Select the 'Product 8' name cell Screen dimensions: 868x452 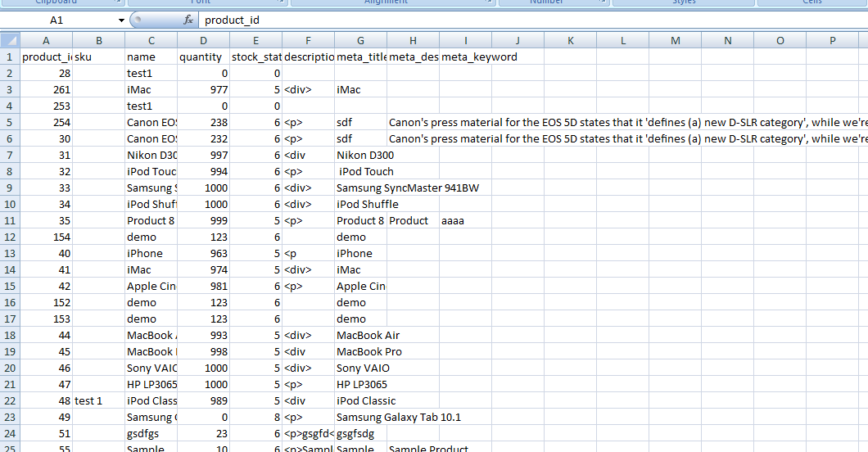151,221
